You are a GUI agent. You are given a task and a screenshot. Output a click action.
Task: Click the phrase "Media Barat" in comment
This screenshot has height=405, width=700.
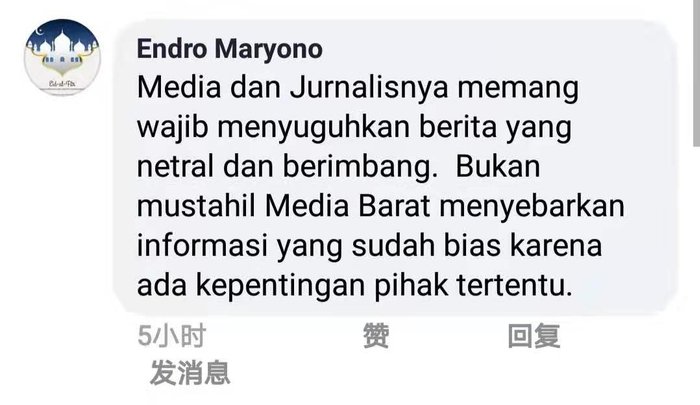coord(348,206)
